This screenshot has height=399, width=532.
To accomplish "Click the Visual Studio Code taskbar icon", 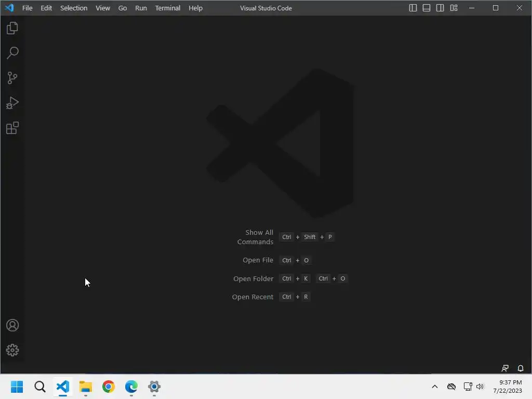I will coord(63,387).
